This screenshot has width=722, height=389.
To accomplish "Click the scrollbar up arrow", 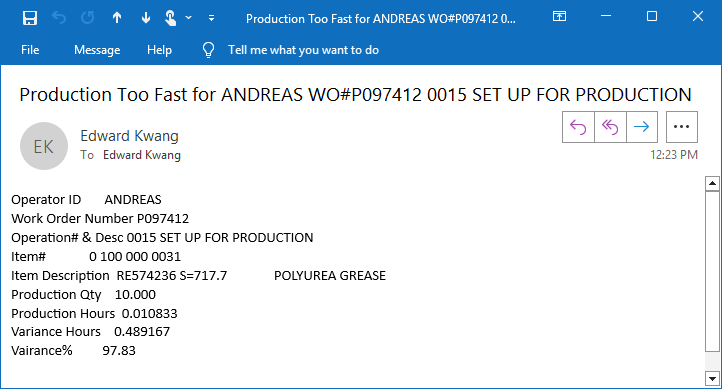I will (712, 183).
